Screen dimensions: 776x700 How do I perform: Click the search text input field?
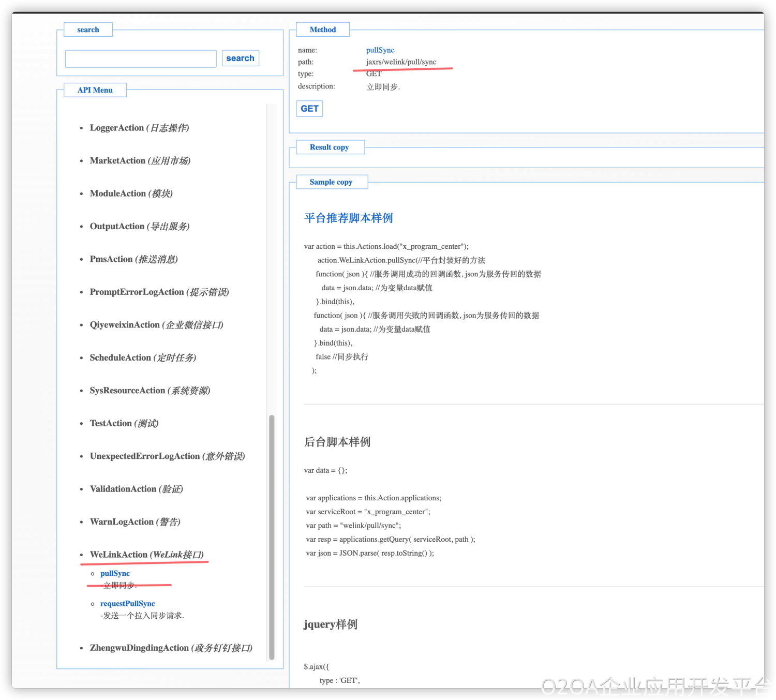(140, 59)
